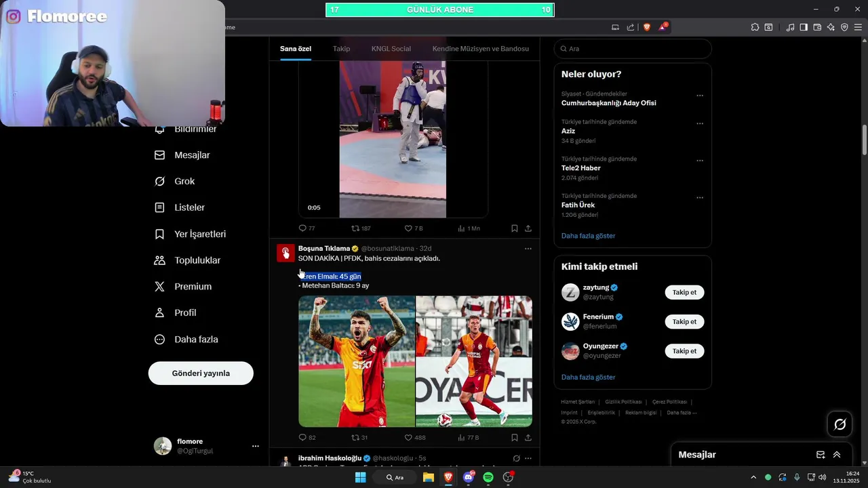Image resolution: width=868 pixels, height=488 pixels.
Task: View stats icon showing 1 Mn
Action: point(462,228)
